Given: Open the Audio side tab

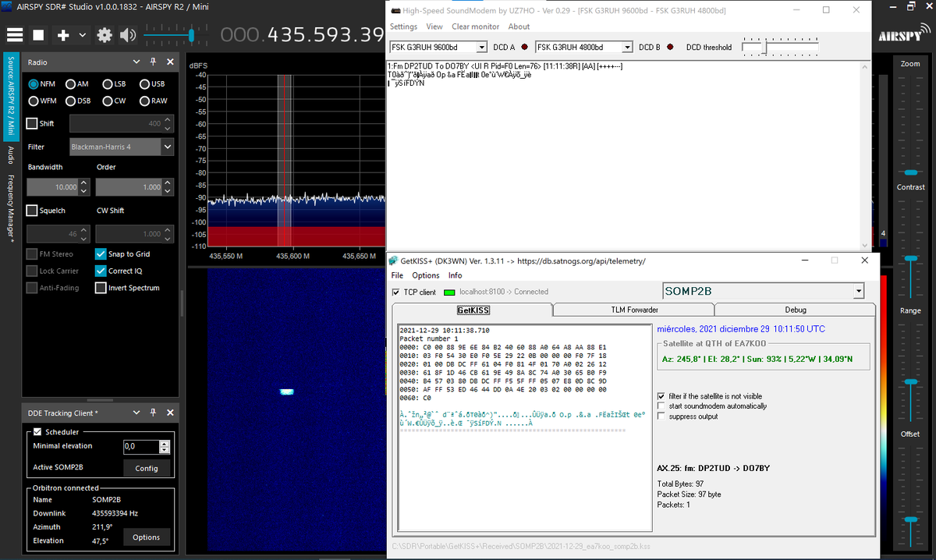Looking at the screenshot, I should [11, 154].
